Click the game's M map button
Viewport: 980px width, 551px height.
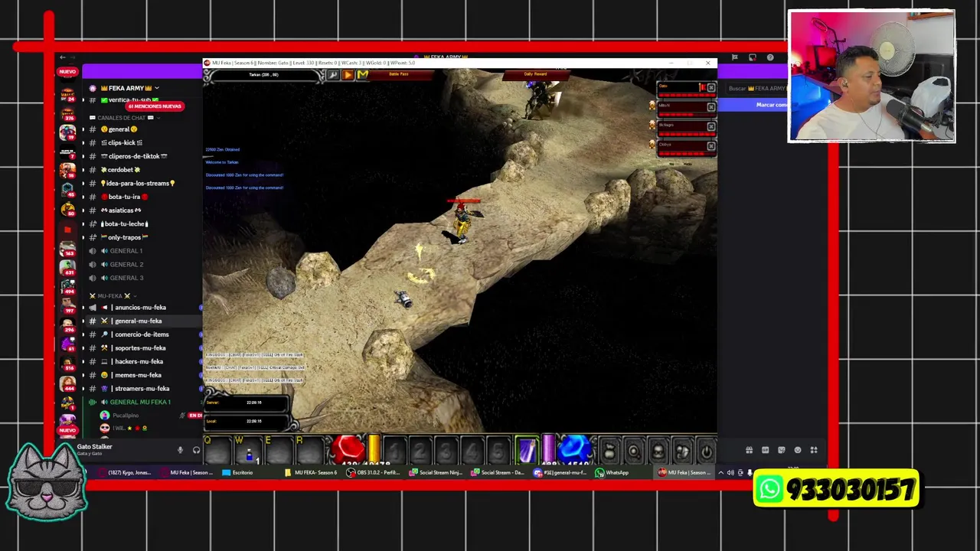pyautogui.click(x=362, y=75)
